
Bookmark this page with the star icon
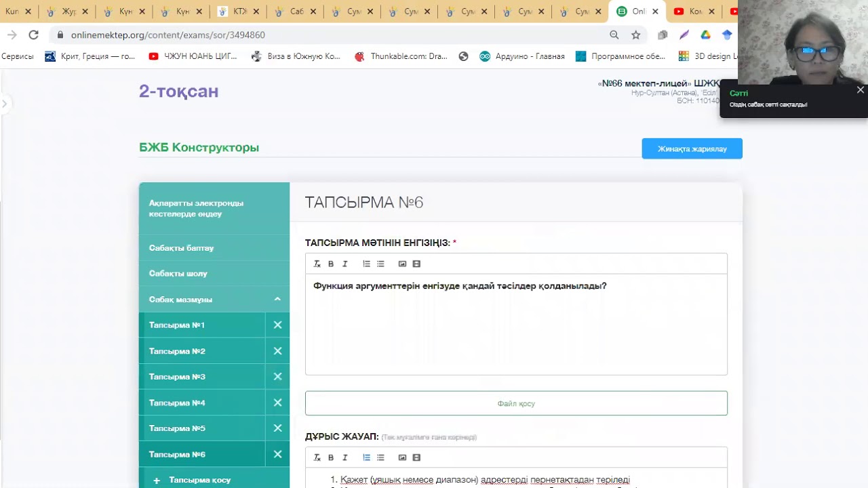click(635, 35)
